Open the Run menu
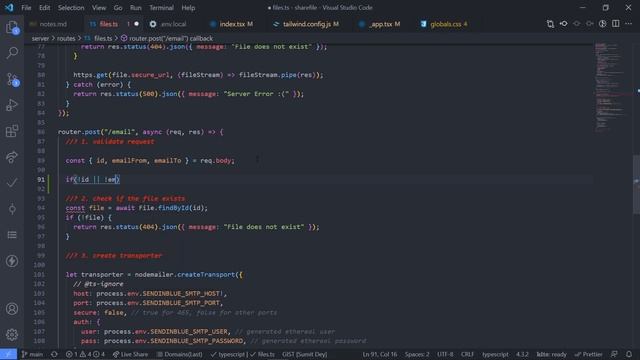640x360 pixels. click(x=136, y=8)
